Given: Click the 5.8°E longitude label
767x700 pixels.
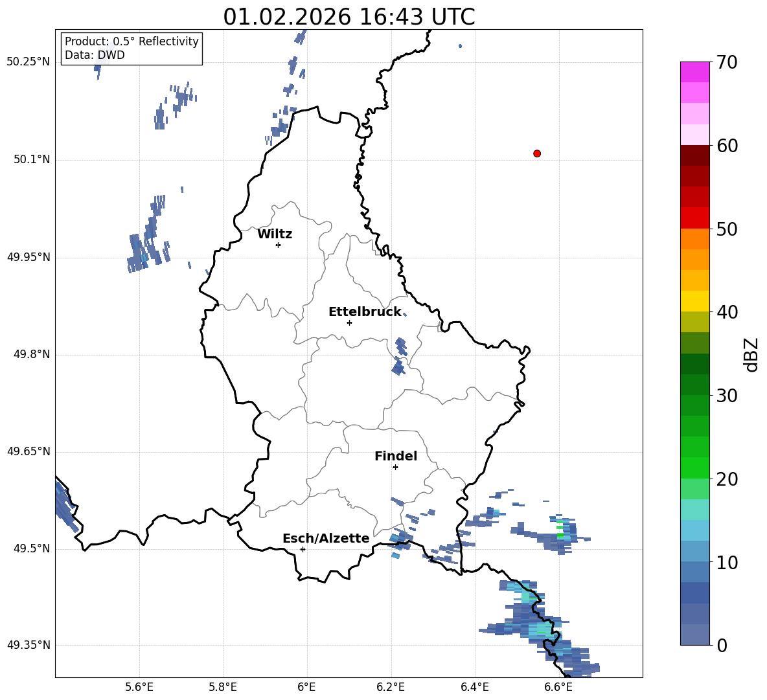Looking at the screenshot, I should (223, 687).
